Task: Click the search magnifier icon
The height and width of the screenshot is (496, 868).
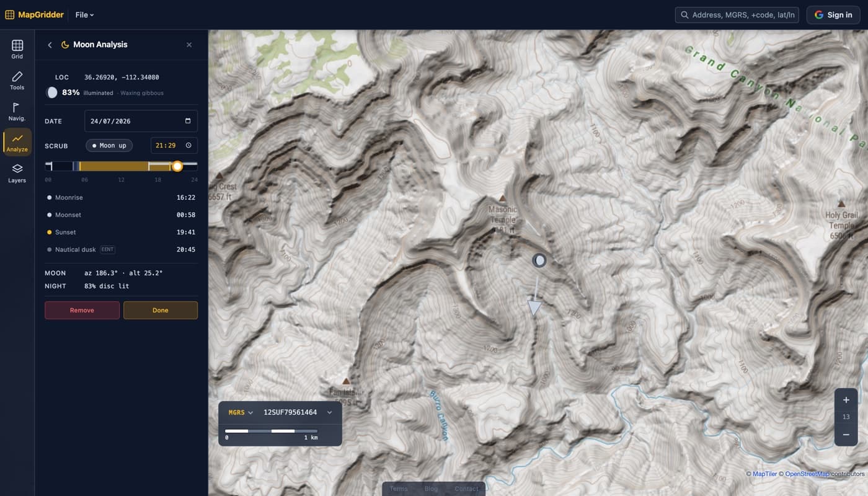Action: 684,15
